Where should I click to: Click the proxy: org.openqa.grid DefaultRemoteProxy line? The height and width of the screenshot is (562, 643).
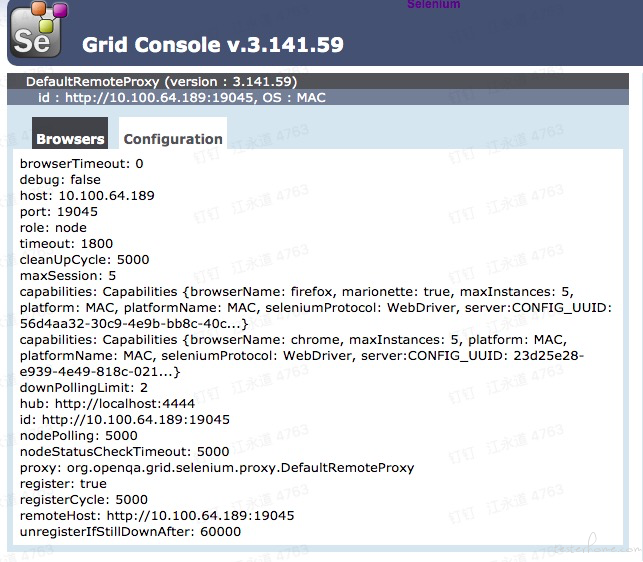click(217, 468)
